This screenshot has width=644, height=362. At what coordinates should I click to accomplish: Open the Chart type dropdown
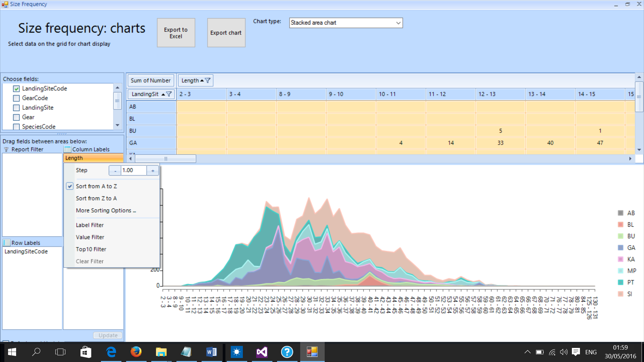point(398,23)
